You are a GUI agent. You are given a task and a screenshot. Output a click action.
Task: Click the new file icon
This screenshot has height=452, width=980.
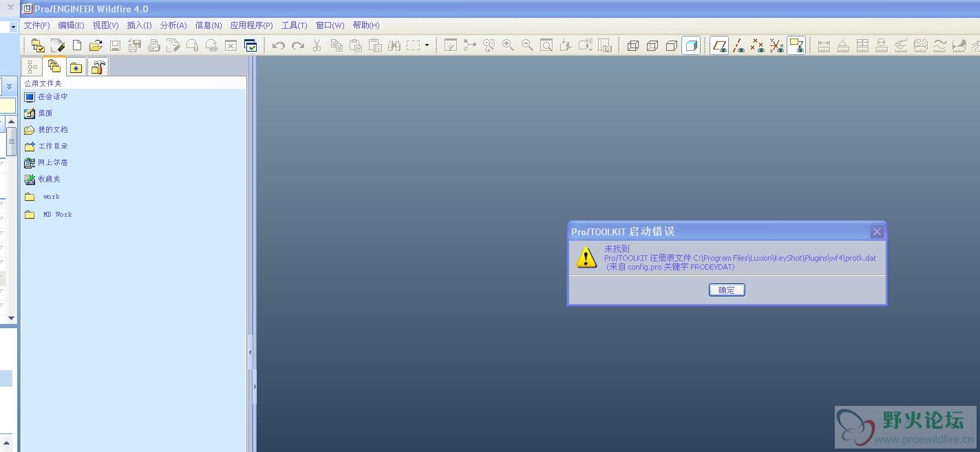point(77,46)
